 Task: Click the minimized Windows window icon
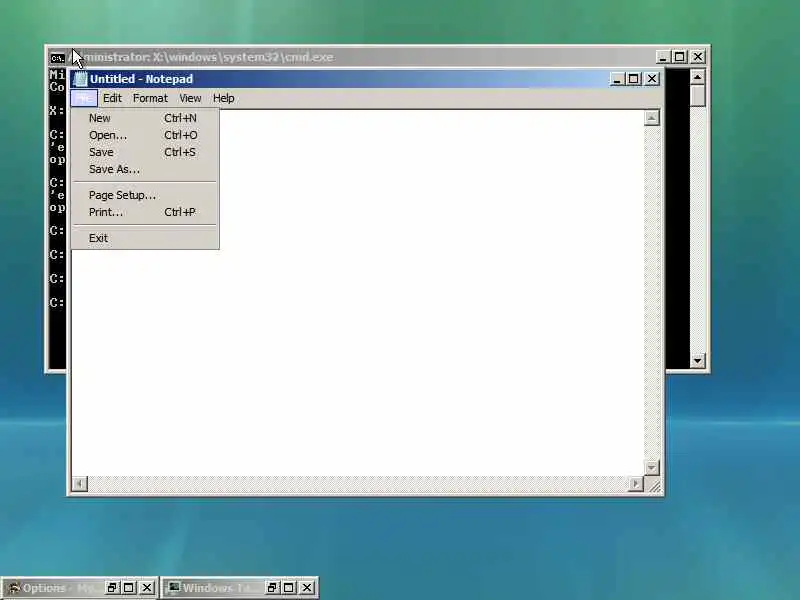point(174,588)
